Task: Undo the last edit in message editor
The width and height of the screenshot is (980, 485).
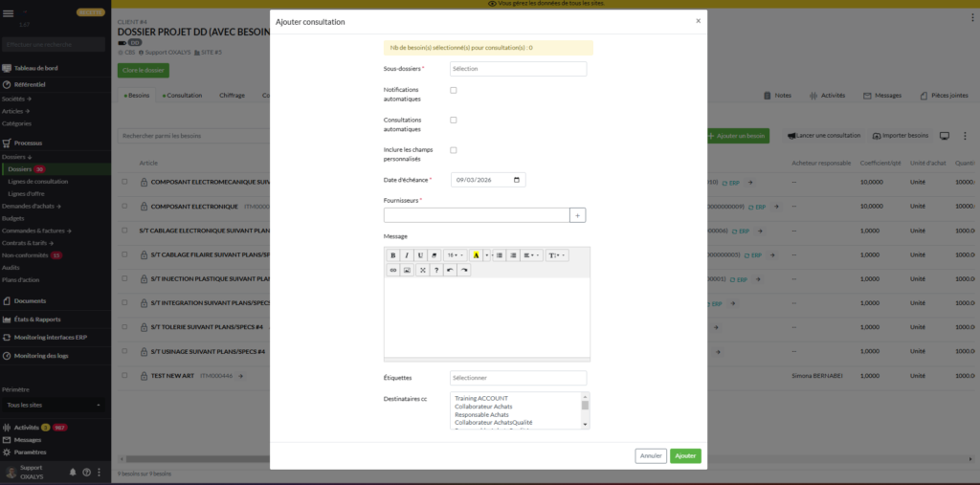Action: pyautogui.click(x=450, y=271)
